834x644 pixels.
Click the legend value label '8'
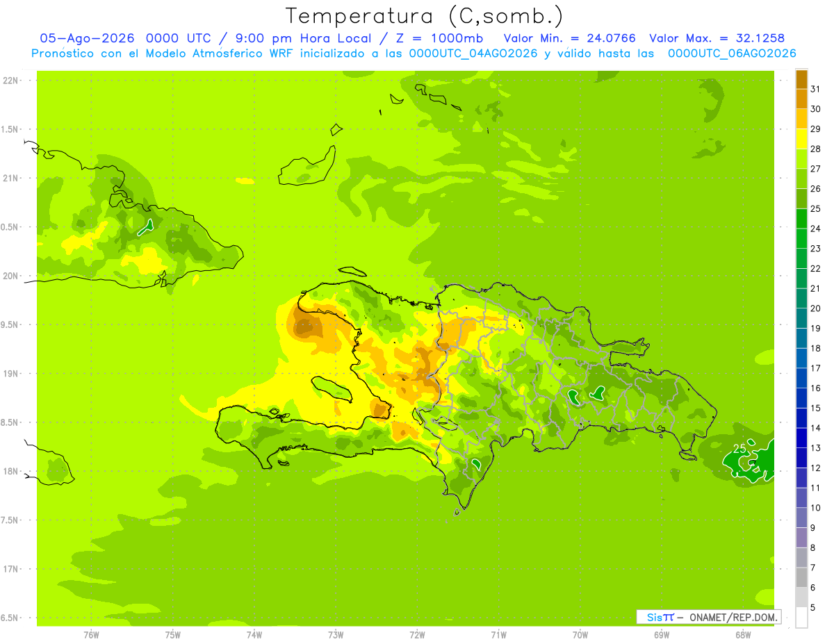click(813, 547)
